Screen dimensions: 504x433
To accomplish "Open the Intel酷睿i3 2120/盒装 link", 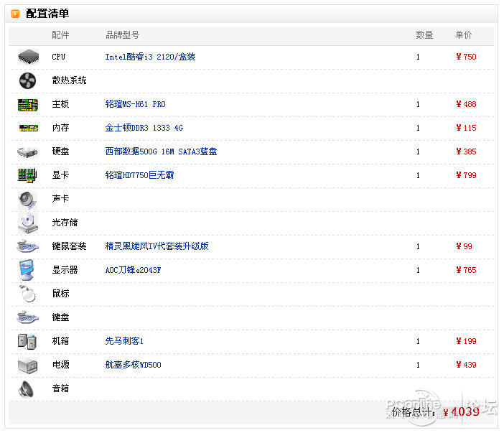I will click(x=150, y=57).
